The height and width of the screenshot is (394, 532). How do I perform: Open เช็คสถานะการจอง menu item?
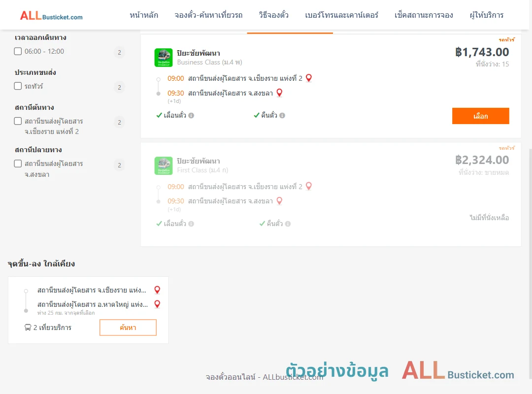[424, 15]
